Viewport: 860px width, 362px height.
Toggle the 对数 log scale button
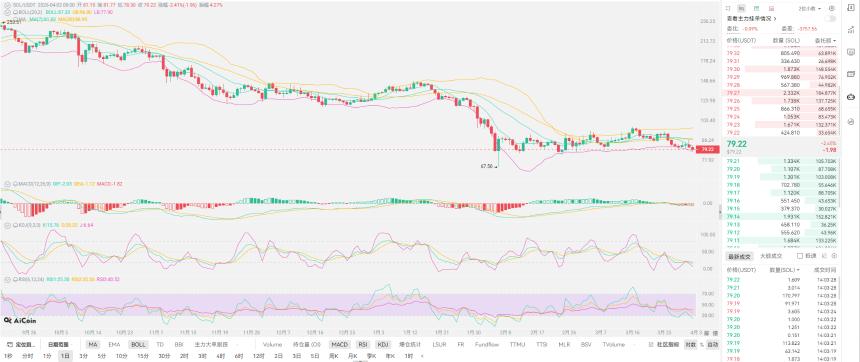691,344
